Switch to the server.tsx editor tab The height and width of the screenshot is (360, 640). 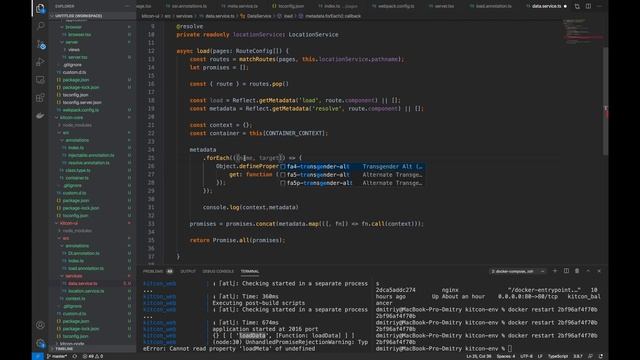click(x=442, y=7)
